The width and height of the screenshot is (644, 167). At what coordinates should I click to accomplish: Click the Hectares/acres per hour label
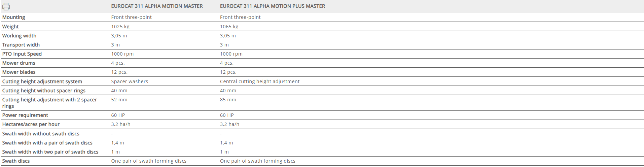(x=31, y=124)
